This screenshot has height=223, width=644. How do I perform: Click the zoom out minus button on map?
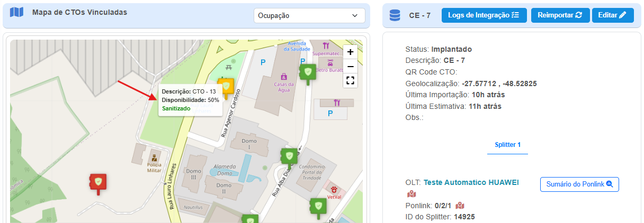[x=350, y=66]
